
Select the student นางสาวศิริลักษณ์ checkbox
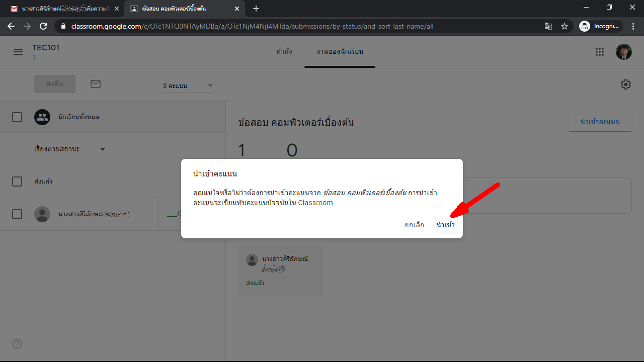(x=17, y=214)
